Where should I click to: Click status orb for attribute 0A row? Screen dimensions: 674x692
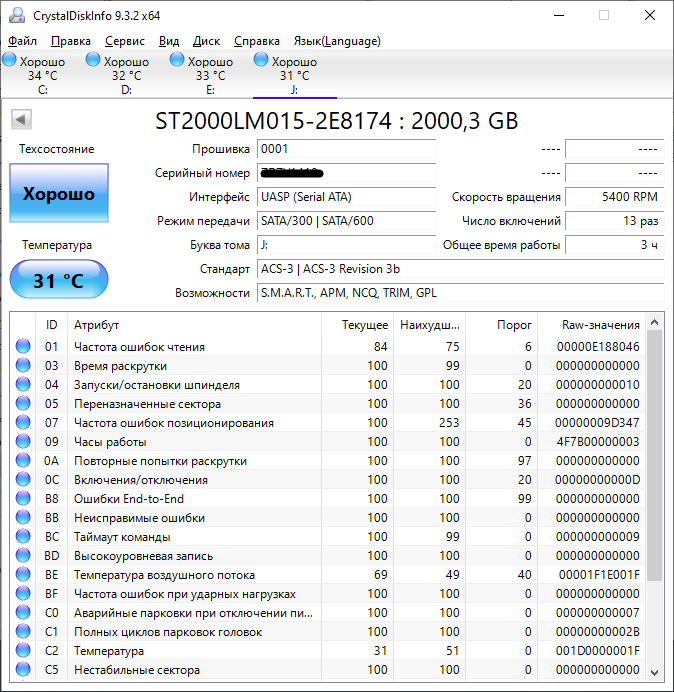point(23,460)
